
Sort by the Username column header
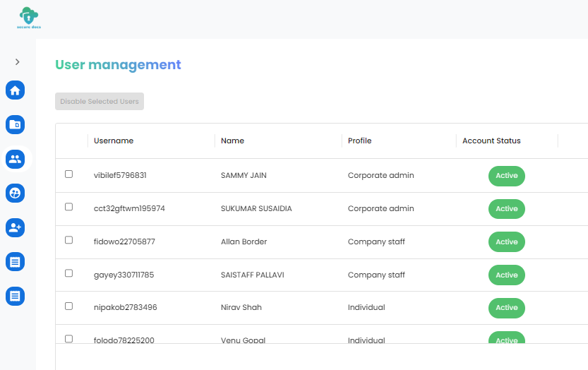tap(114, 141)
